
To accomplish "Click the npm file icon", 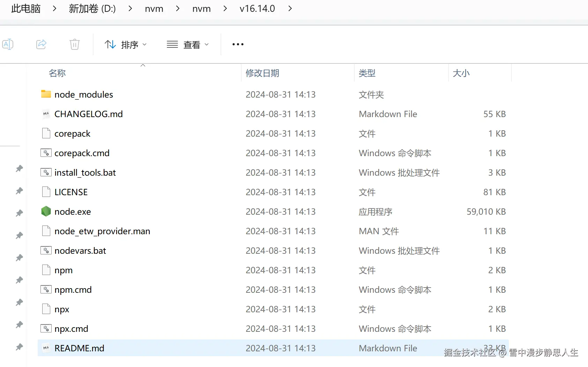I will pos(46,270).
